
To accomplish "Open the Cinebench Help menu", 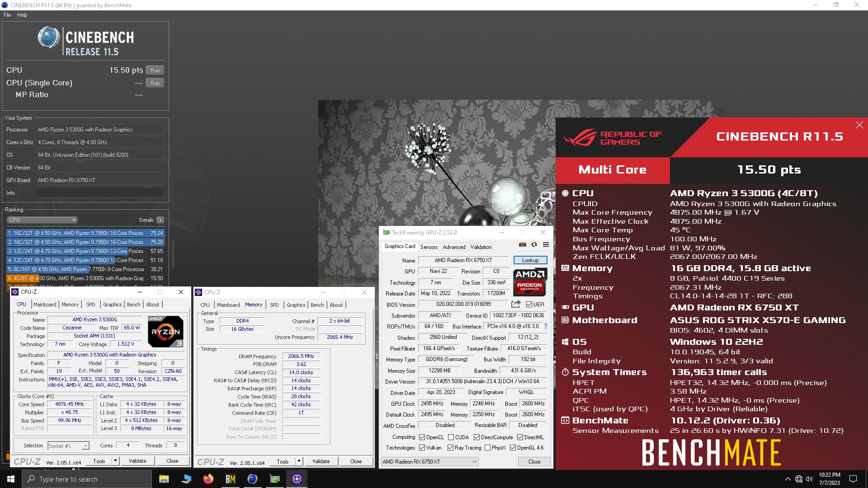I will (x=22, y=15).
